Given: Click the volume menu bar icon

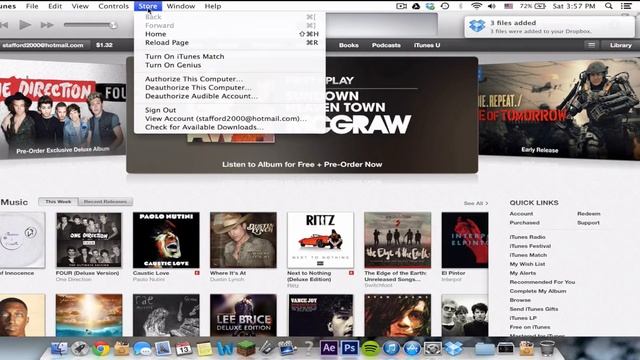Looking at the screenshot, I should tap(492, 6).
